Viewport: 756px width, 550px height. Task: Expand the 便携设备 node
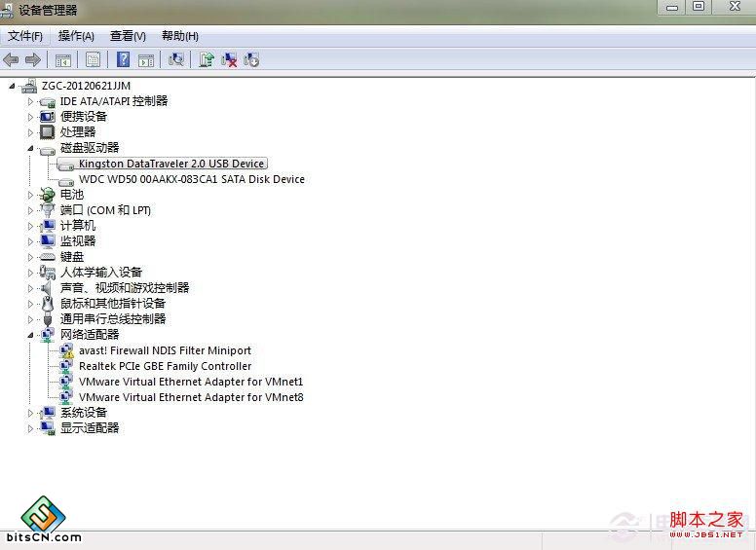coord(30,117)
